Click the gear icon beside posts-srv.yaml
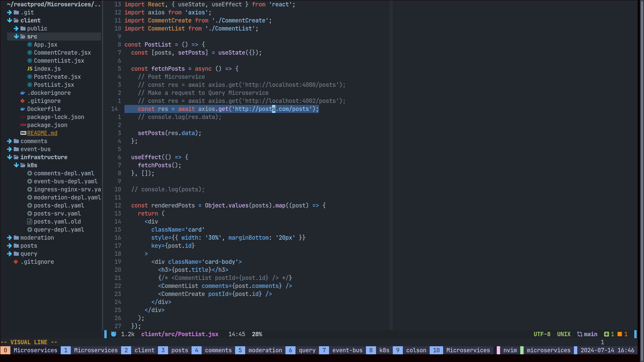Viewport: 644px width, 362px height. (x=30, y=214)
